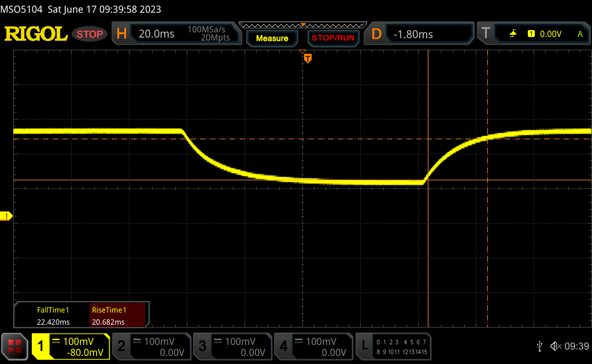Screen dimensions: 592x364
Task: Select the channel 1 100mV button
Action: click(x=71, y=346)
